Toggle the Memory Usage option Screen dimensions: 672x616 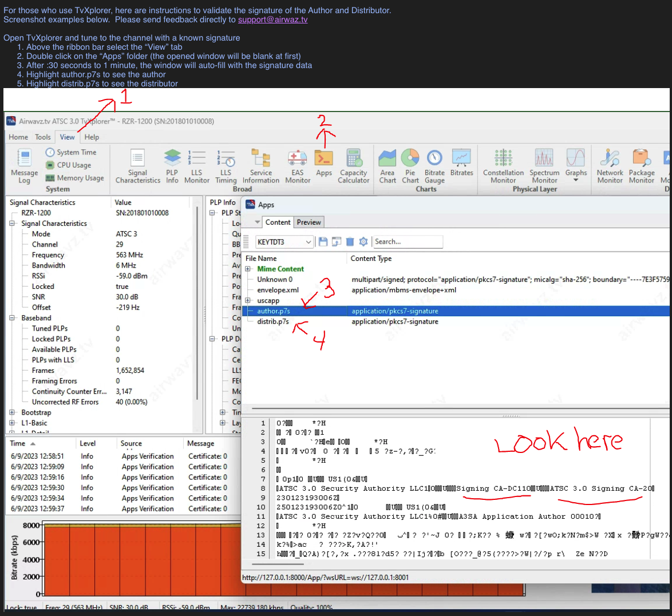click(75, 178)
